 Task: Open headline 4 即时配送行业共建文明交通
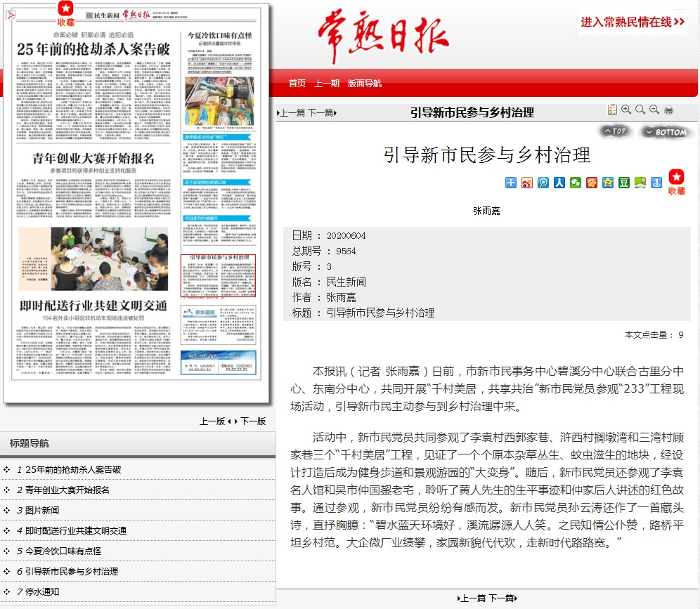point(76,530)
